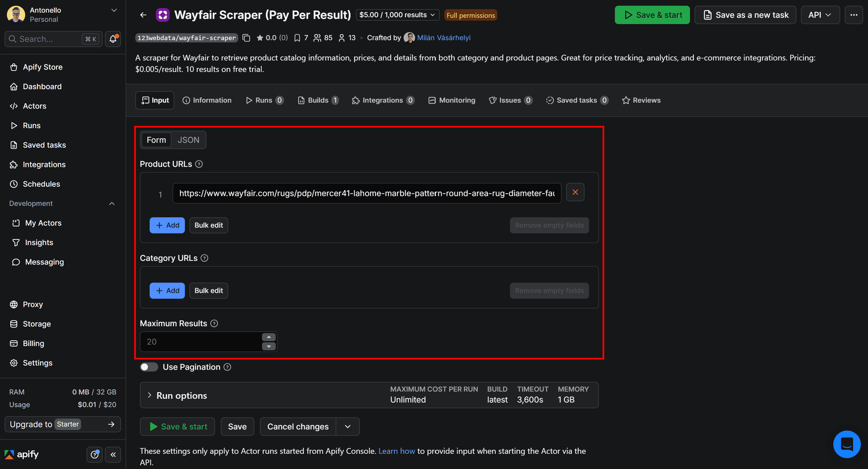868x469 pixels.
Task: Switch to the Reviews tab
Action: click(641, 100)
